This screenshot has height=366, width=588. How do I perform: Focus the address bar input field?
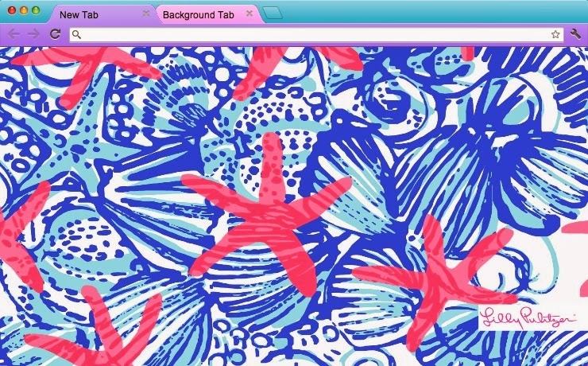[x=316, y=34]
